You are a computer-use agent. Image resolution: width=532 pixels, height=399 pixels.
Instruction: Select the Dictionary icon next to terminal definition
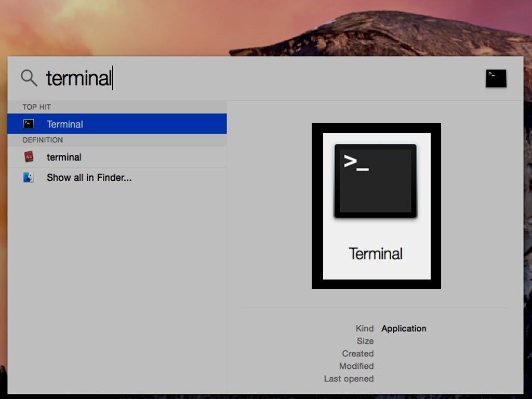[28, 157]
